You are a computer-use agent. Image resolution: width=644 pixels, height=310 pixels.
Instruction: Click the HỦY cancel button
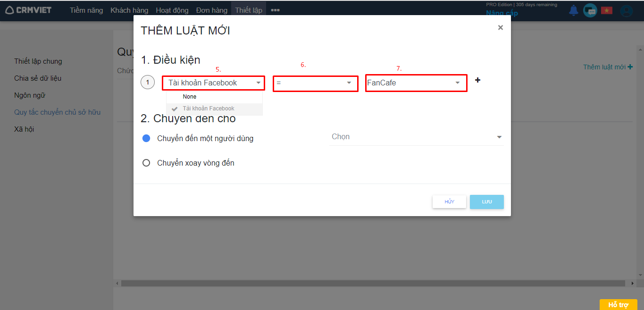click(449, 202)
